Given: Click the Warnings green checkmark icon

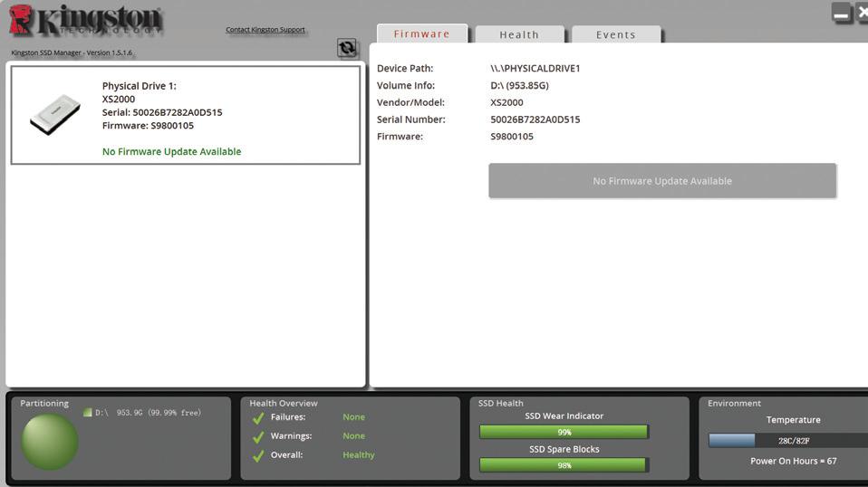Looking at the screenshot, I should pos(258,436).
